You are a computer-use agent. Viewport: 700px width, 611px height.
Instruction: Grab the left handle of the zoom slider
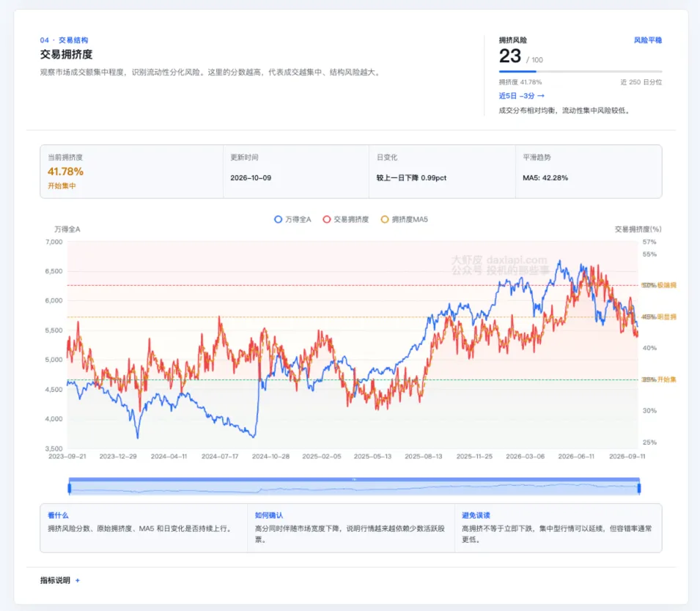(70, 488)
